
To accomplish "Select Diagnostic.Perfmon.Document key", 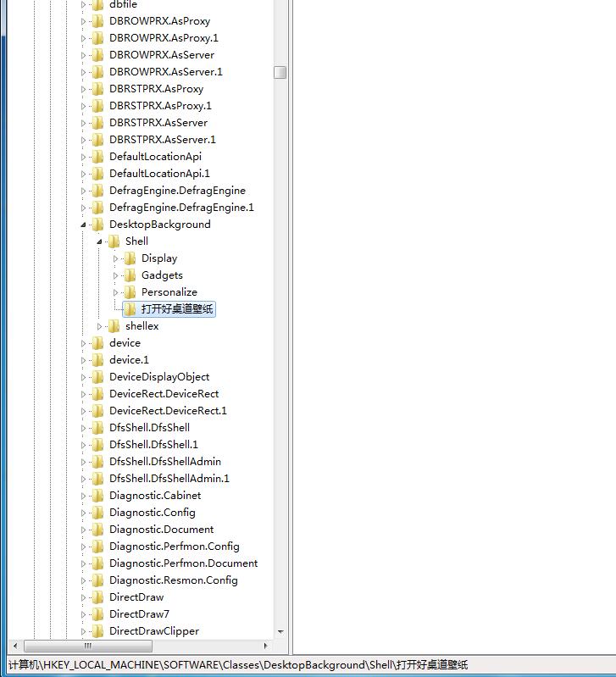I will [x=184, y=563].
